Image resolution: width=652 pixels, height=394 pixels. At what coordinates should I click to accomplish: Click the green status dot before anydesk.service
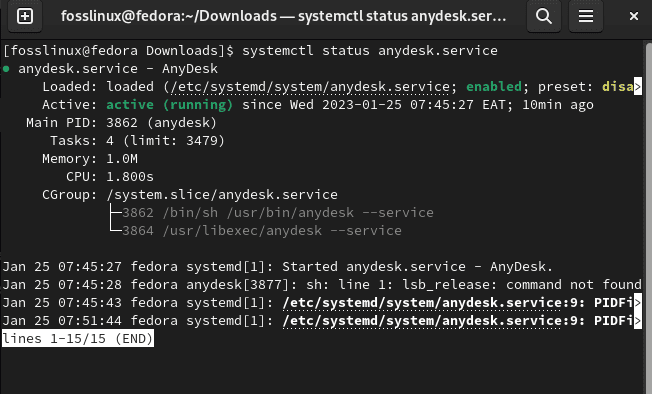point(6,69)
